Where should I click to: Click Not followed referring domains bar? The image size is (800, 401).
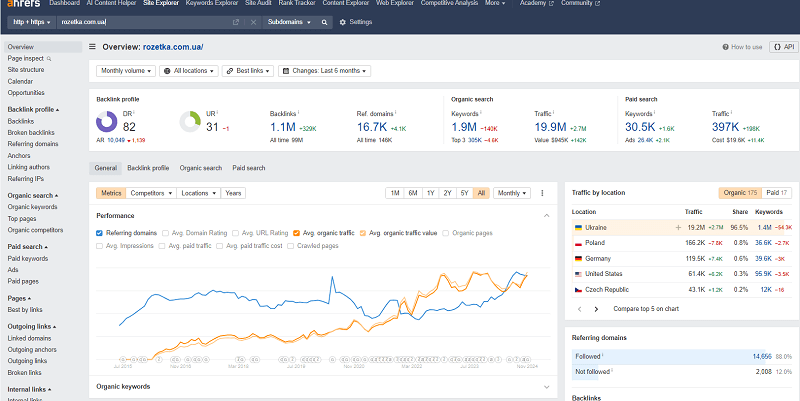[x=682, y=372]
